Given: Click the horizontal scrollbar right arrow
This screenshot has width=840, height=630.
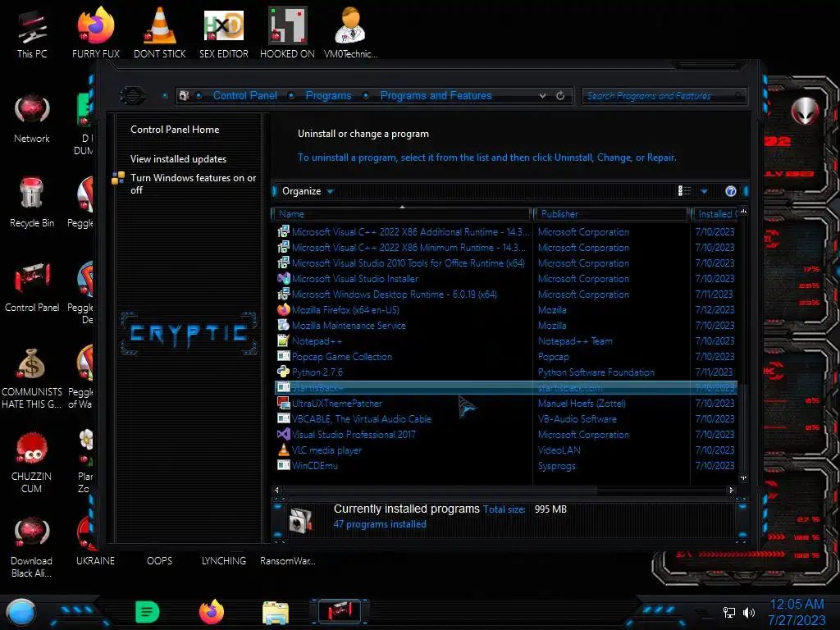Looking at the screenshot, I should [731, 490].
